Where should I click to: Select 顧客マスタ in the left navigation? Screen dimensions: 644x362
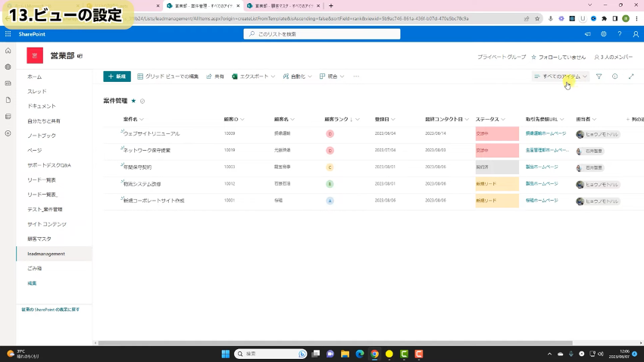click(x=39, y=239)
